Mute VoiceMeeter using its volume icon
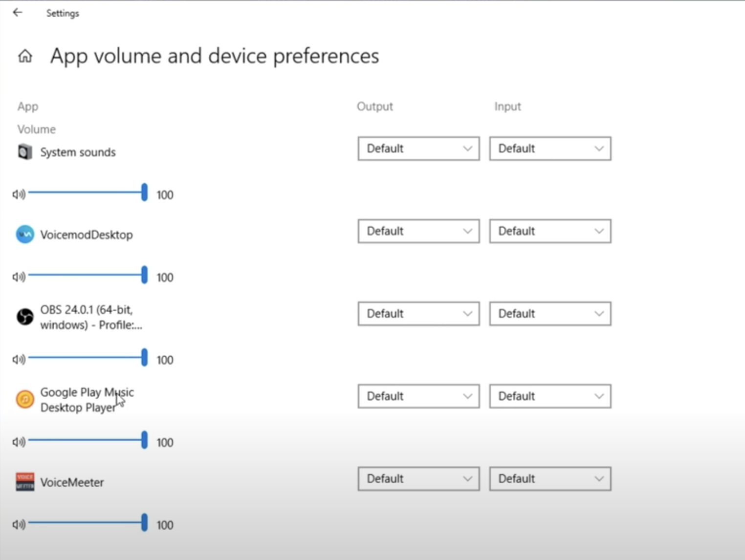Screen dimensions: 745x560 (x=19, y=525)
